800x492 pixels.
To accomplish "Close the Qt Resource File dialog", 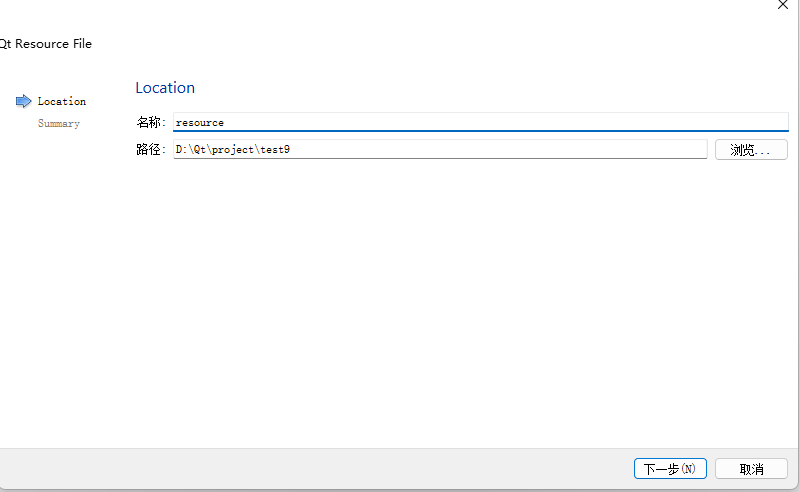I will coord(783,5).
